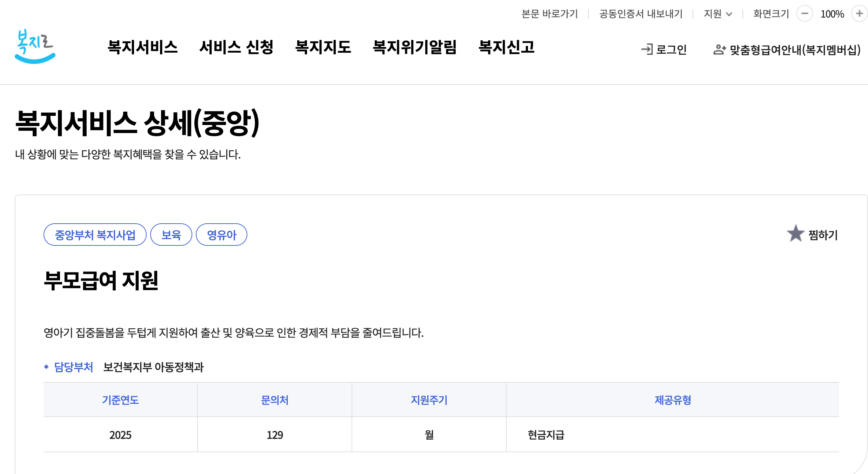Click the 본문 바로가기 link

(x=549, y=14)
